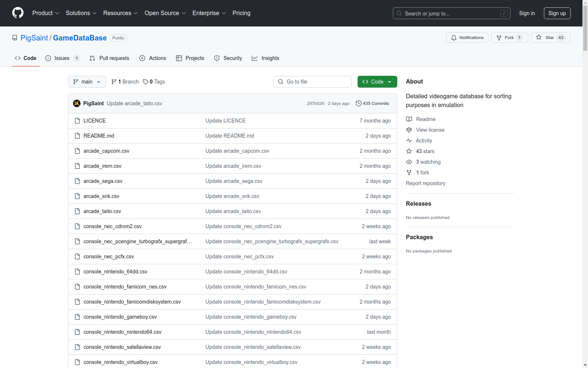
Task: Click the GitHub logo icon
Action: click(x=18, y=13)
